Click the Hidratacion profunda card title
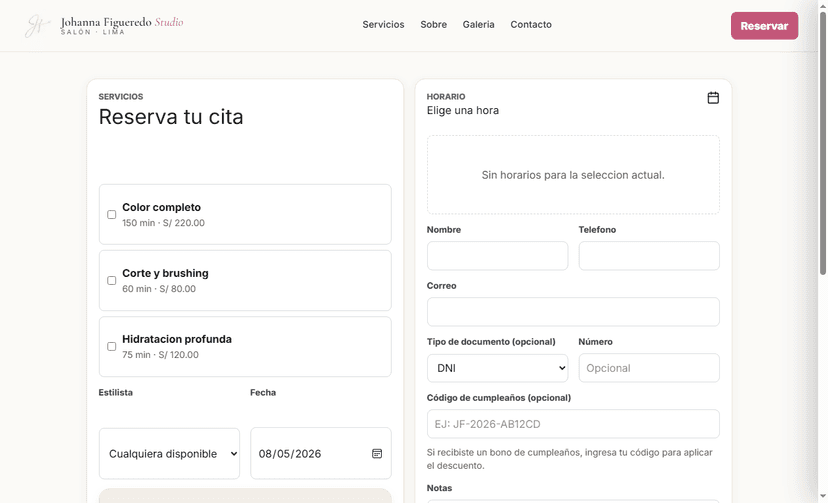 point(177,339)
